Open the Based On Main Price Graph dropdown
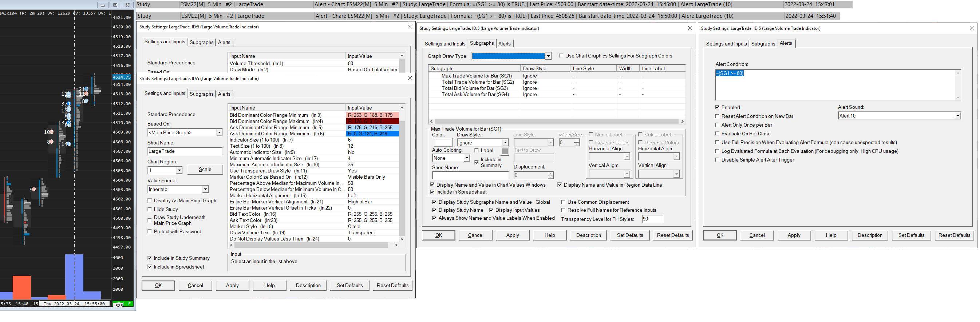 pyautogui.click(x=219, y=133)
